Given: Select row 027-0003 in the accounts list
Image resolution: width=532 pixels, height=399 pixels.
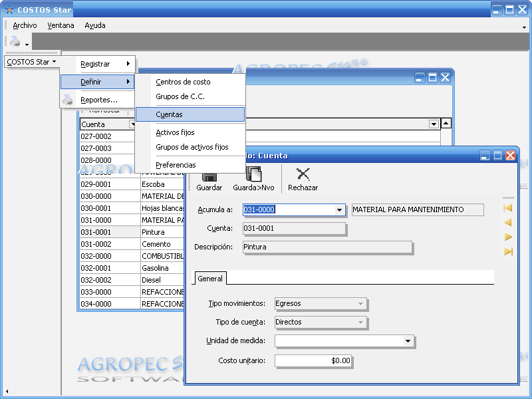Looking at the screenshot, I should pyautogui.click(x=107, y=148).
